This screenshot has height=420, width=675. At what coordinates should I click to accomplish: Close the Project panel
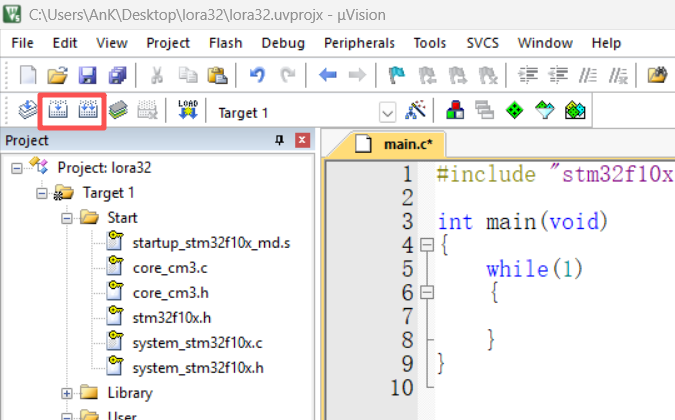302,140
